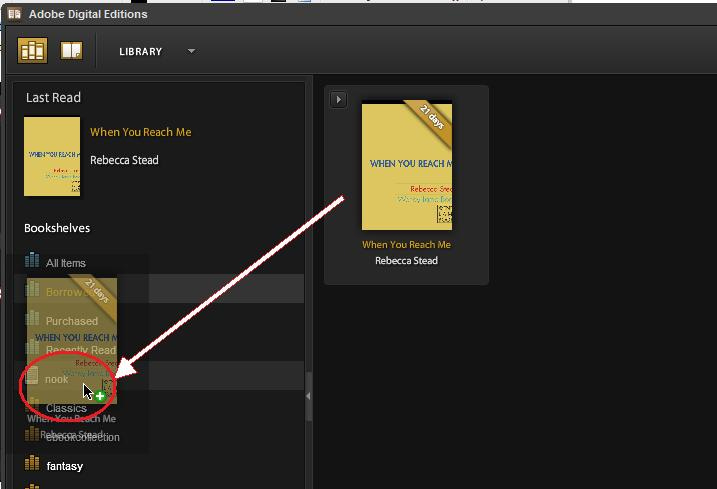Click the library book title When You Reach Me
717x489 pixels.
click(407, 245)
